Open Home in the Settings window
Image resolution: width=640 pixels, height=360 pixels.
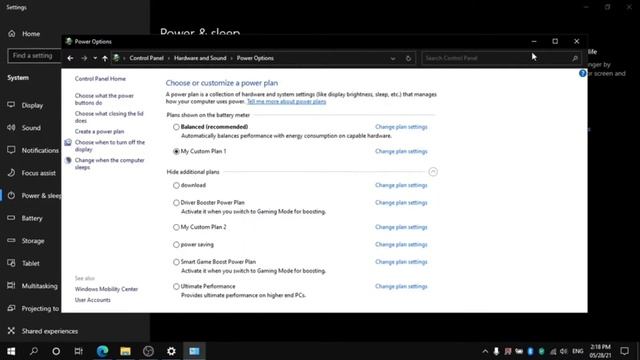31,34
